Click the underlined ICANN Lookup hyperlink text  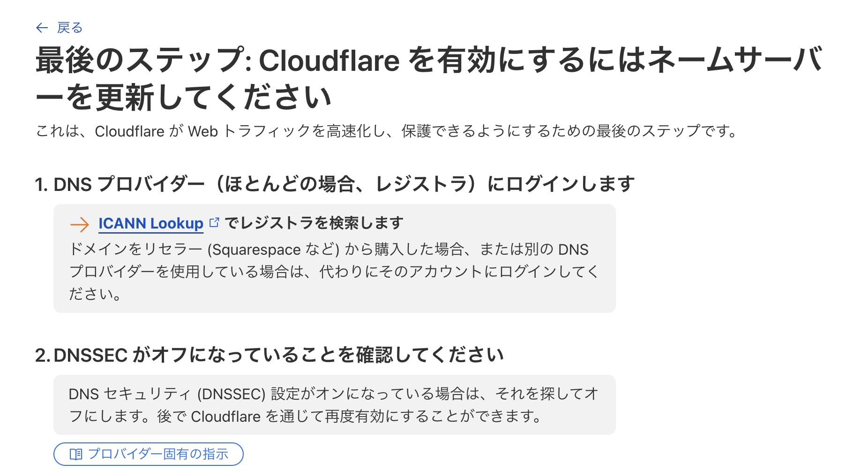(x=150, y=224)
